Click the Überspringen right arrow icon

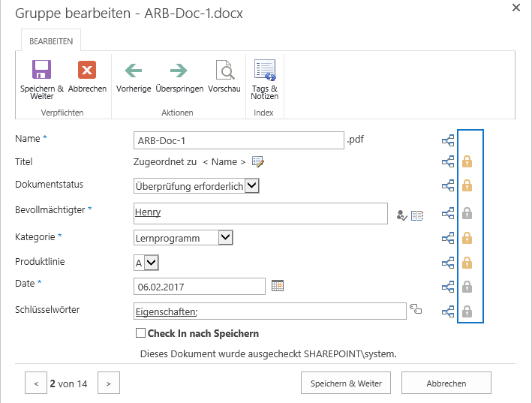pos(179,71)
